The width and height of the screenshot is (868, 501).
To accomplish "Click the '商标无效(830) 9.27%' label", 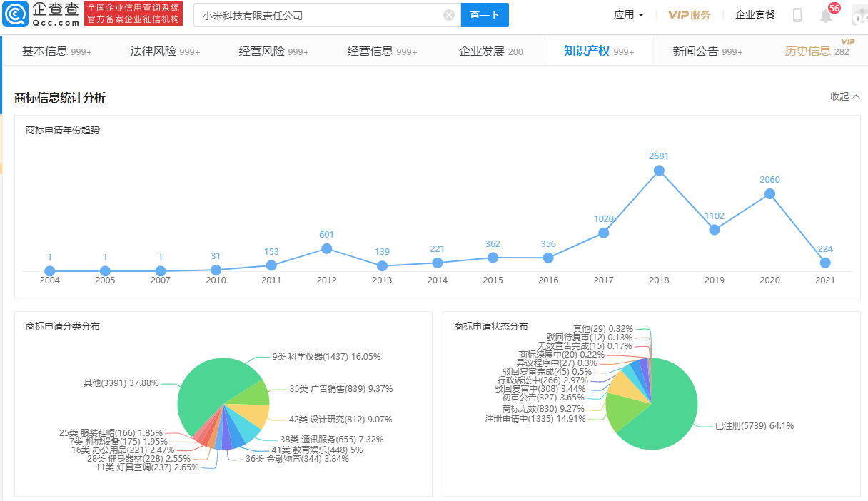I will [543, 409].
